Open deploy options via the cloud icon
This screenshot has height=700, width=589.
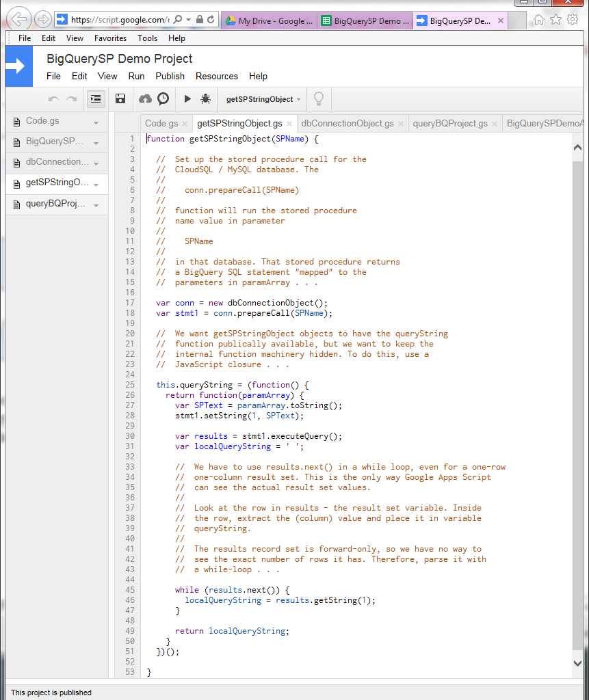[145, 98]
